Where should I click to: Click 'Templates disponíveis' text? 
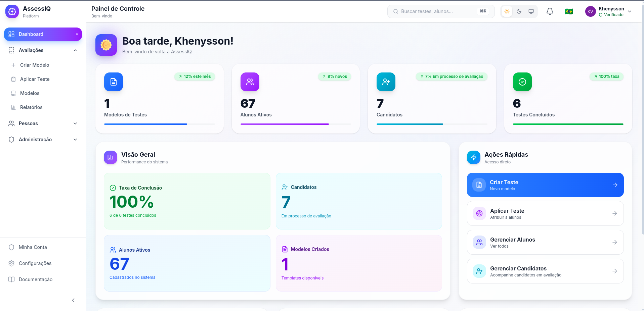click(x=302, y=278)
